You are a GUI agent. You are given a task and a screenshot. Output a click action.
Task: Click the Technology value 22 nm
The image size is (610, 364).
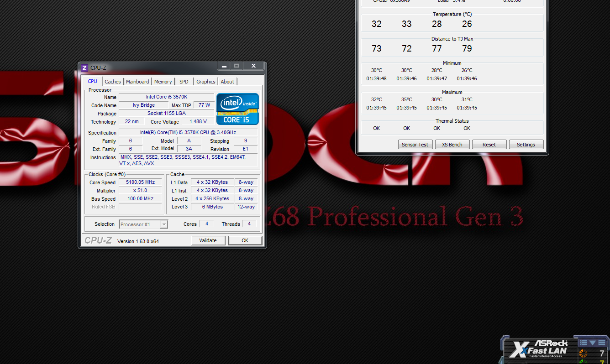131,121
